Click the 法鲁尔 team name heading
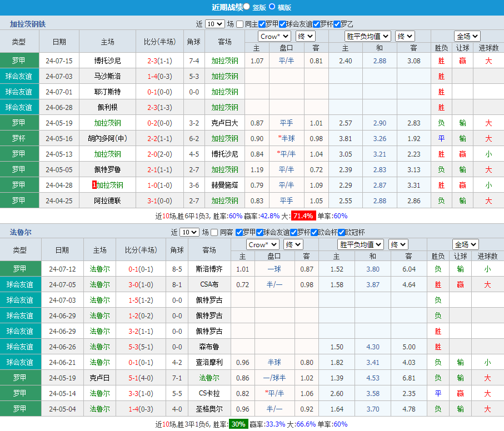Image resolution: width=504 pixels, height=431 pixels. [x=21, y=232]
